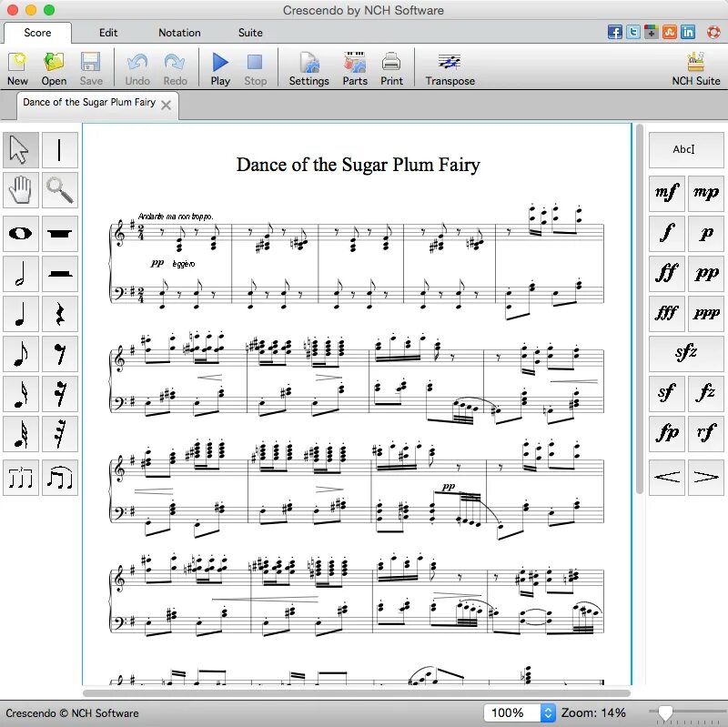Screen dimensions: 728x727
Task: Insert fff dynamic marking
Action: point(667,314)
